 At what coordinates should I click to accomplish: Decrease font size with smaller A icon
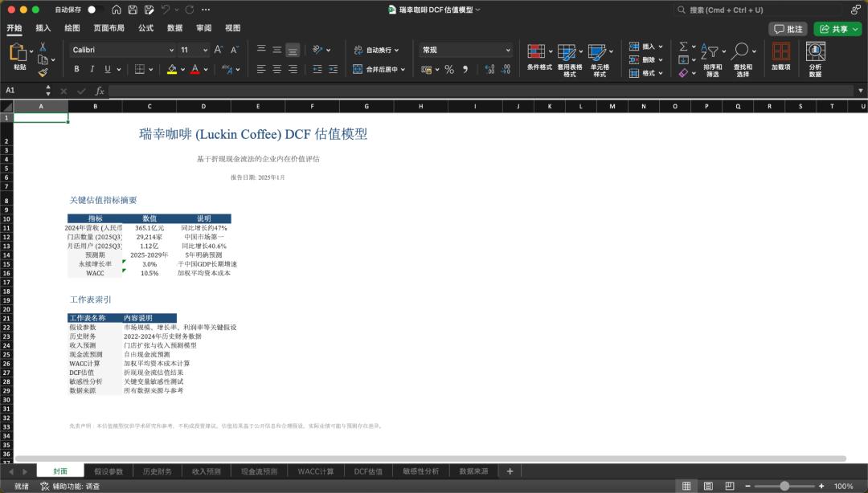(235, 50)
